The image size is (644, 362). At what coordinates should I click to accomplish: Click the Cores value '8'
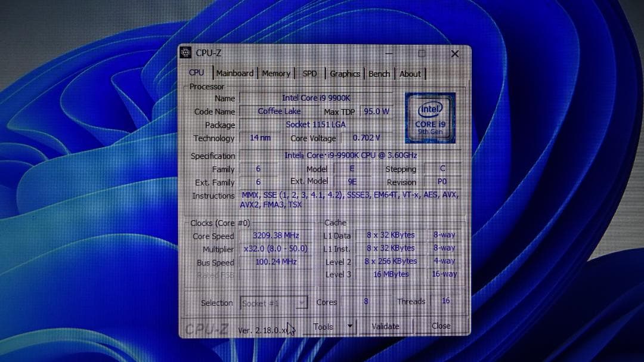(366, 302)
